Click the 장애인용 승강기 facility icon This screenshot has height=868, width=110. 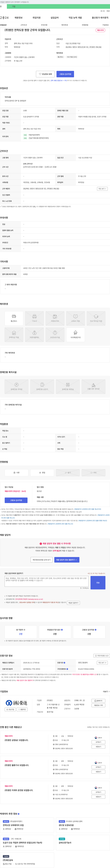tap(42, 386)
